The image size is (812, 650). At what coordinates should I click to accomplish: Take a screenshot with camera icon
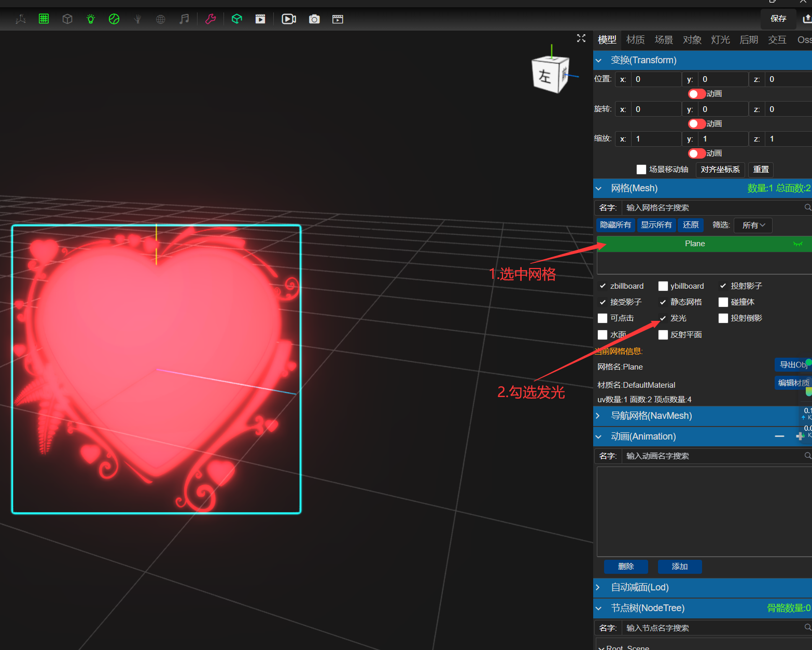[x=314, y=19]
